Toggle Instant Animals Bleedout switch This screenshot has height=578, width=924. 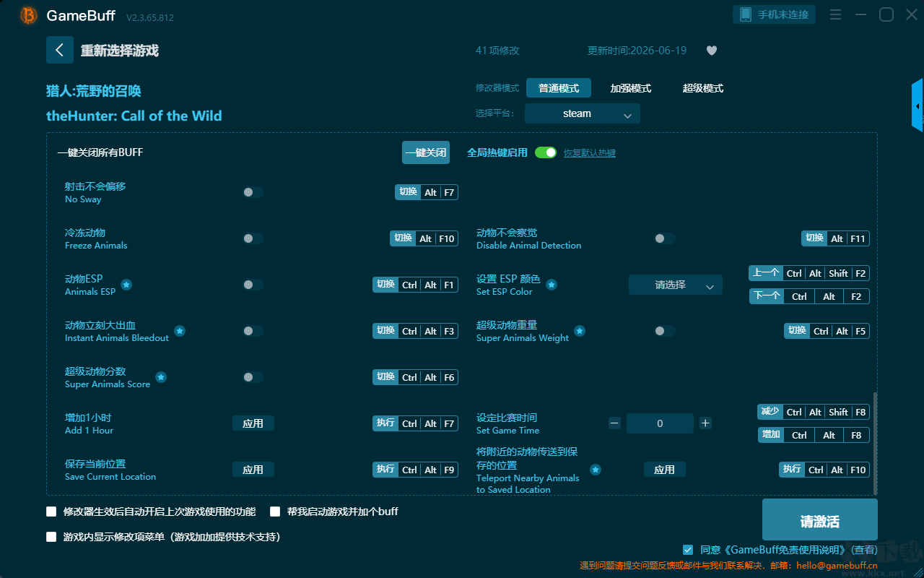[253, 331]
